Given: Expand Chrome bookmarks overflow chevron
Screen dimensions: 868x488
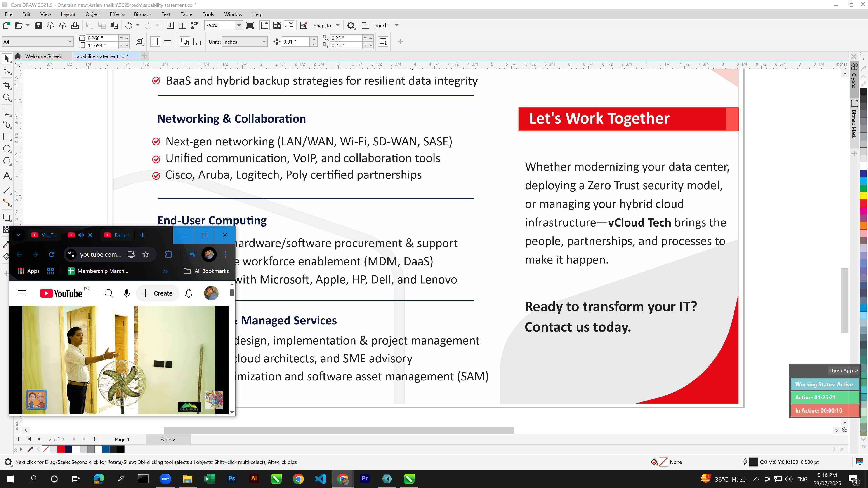Looking at the screenshot, I should 165,271.
